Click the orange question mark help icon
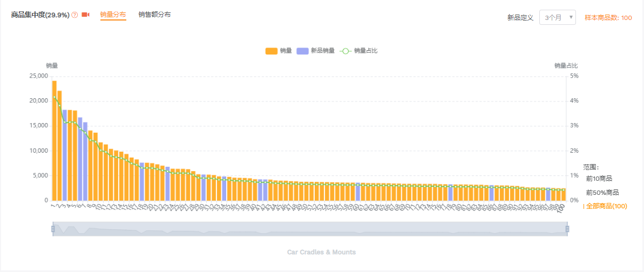The height and width of the screenshot is (272, 644). click(74, 15)
